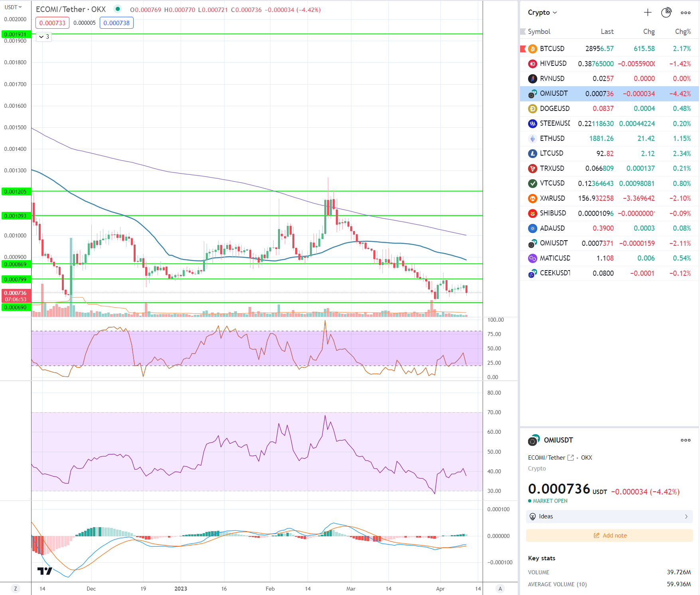Click the ADAUSD coin icon
700x595 pixels.
click(x=532, y=228)
